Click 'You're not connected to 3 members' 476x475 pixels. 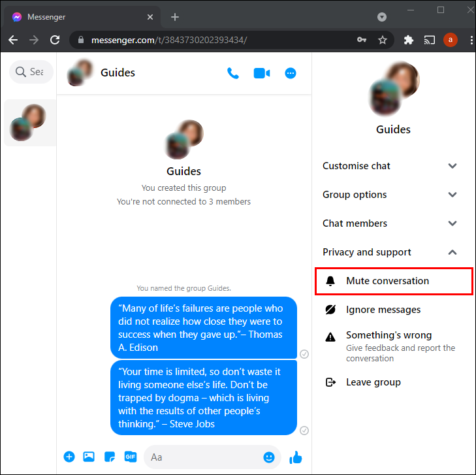pos(183,202)
